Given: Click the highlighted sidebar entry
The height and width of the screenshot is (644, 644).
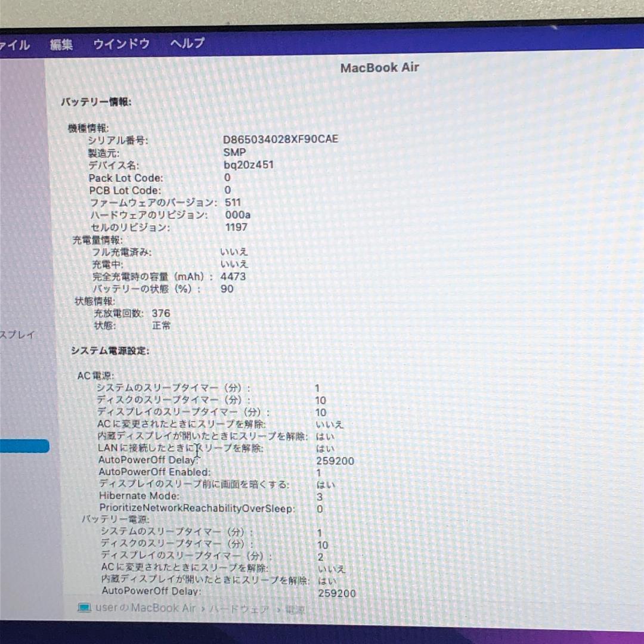Looking at the screenshot, I should point(25,445).
